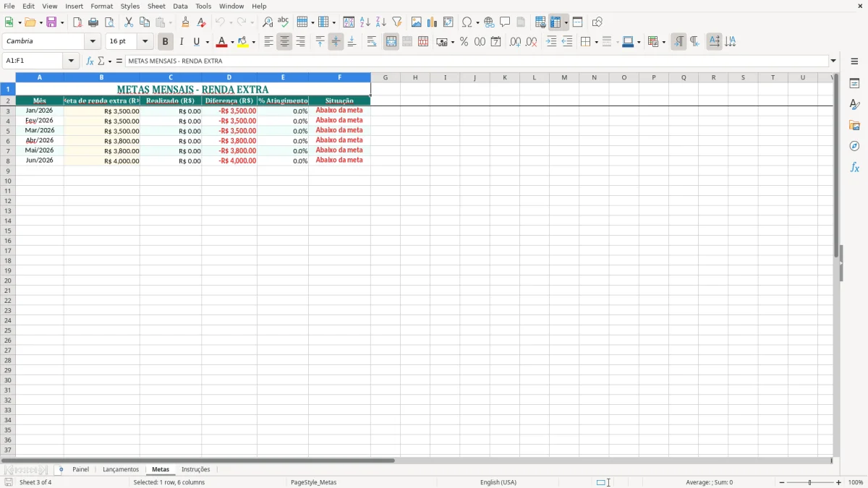Format as Percent icon
868x488 pixels.
(x=464, y=42)
